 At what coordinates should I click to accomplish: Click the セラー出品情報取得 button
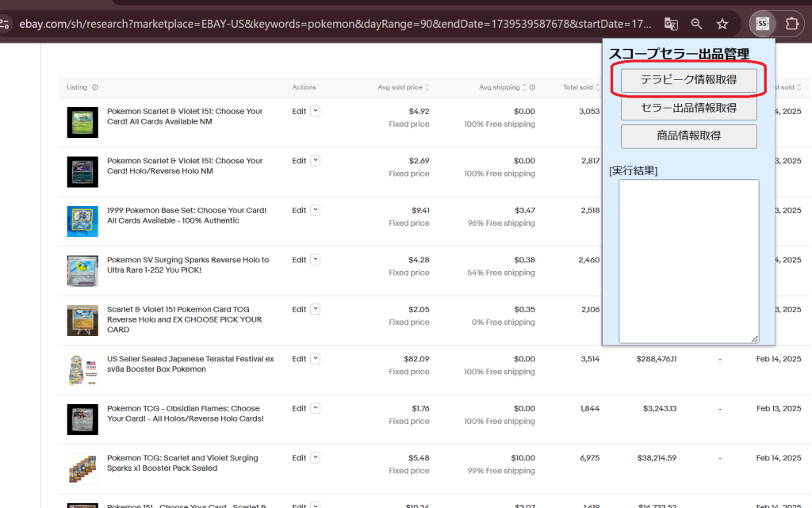coord(689,108)
